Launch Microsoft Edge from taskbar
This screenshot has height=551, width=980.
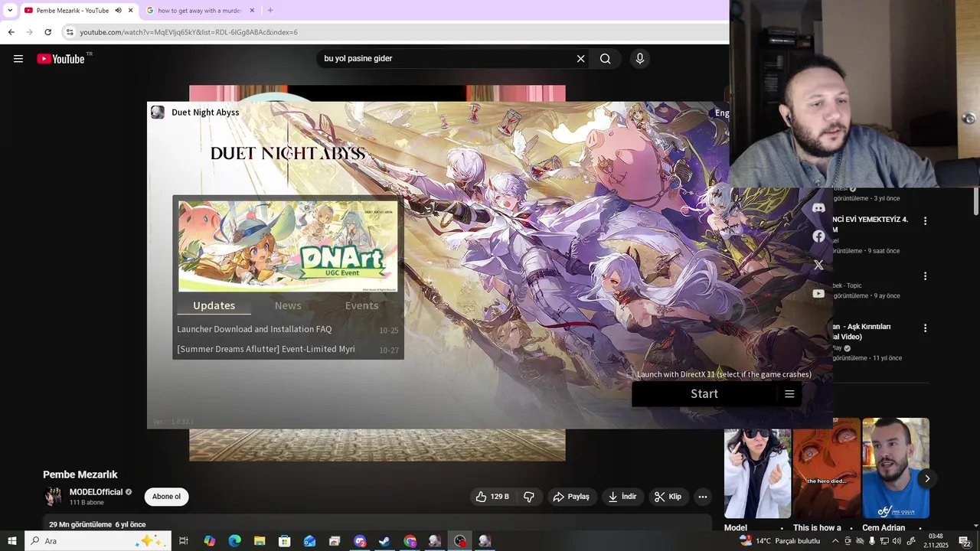[x=234, y=541]
